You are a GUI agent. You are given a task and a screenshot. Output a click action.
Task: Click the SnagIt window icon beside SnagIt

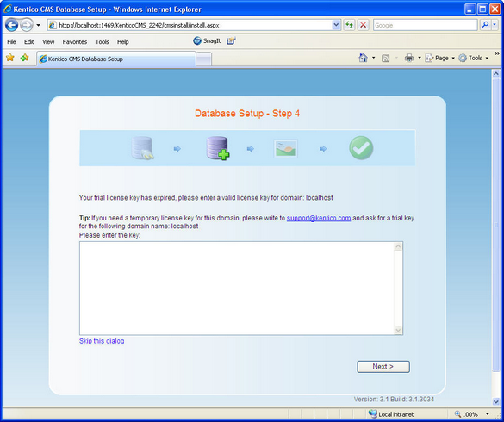tap(231, 40)
